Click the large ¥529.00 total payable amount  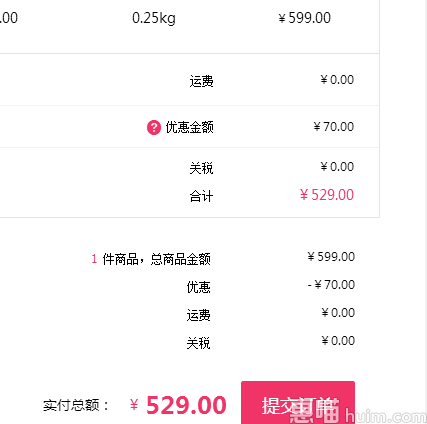pyautogui.click(x=178, y=405)
